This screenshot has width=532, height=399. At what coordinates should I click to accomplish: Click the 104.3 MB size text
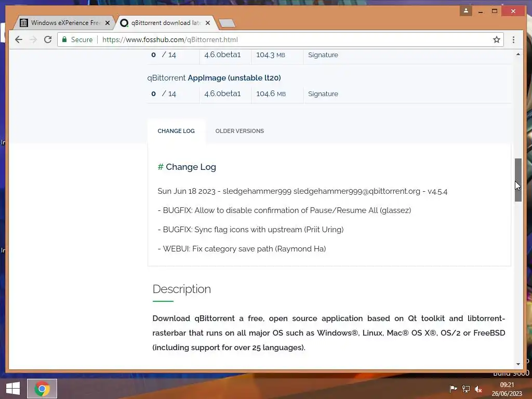[270, 55]
